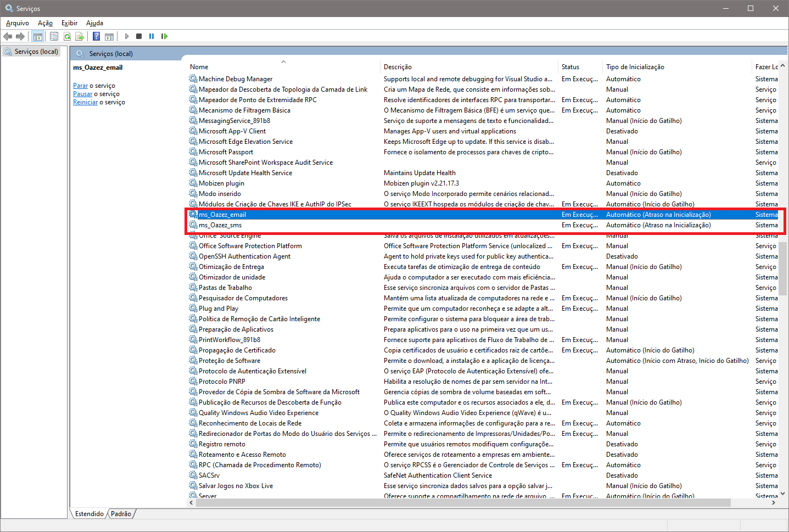Click the Pausar service link
Viewport: 789px width, 532px height.
coord(82,94)
